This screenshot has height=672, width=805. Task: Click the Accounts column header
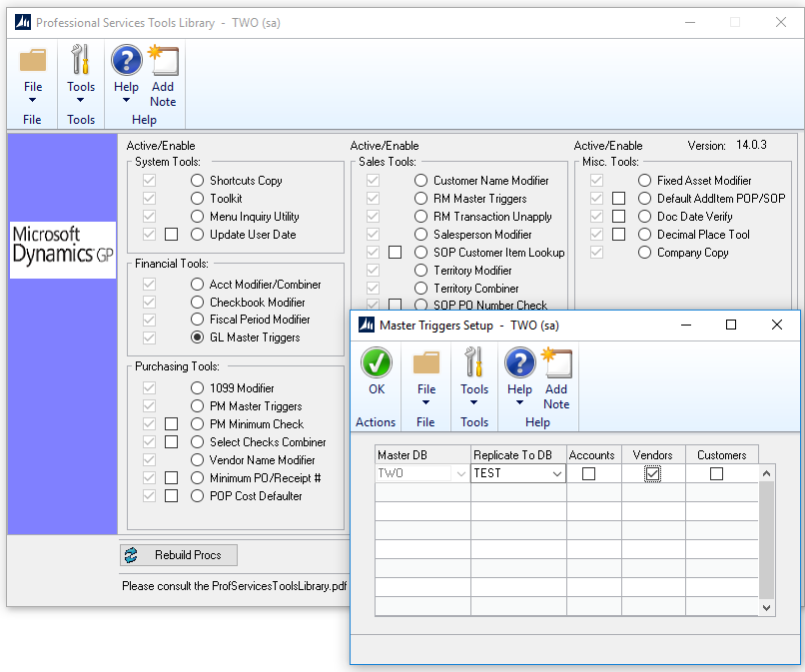click(x=594, y=455)
